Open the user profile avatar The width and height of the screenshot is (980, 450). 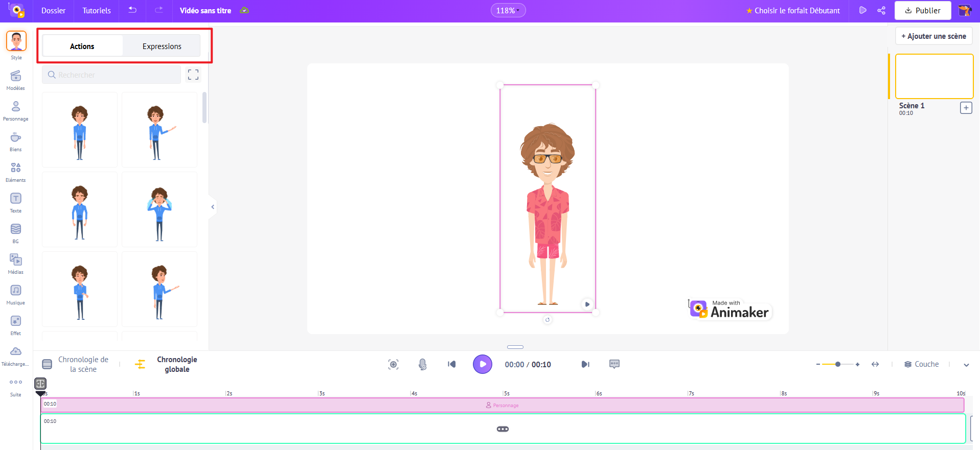965,10
